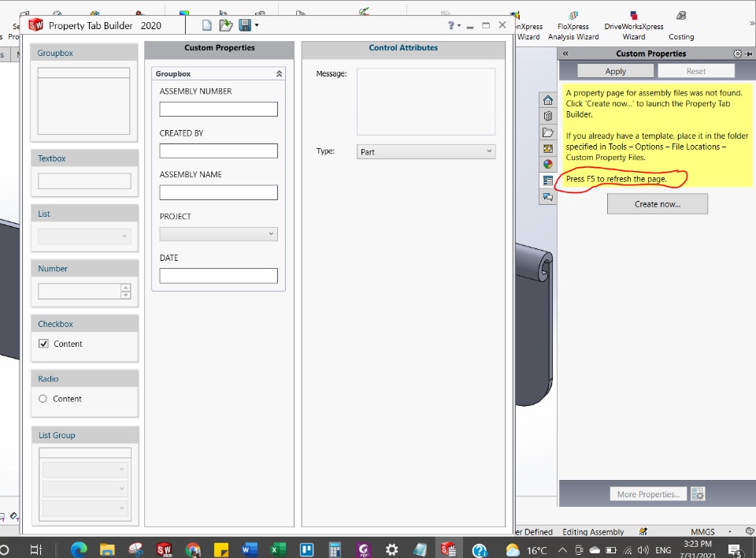Open the List palette sample dropdown
756x558 pixels.
84,236
